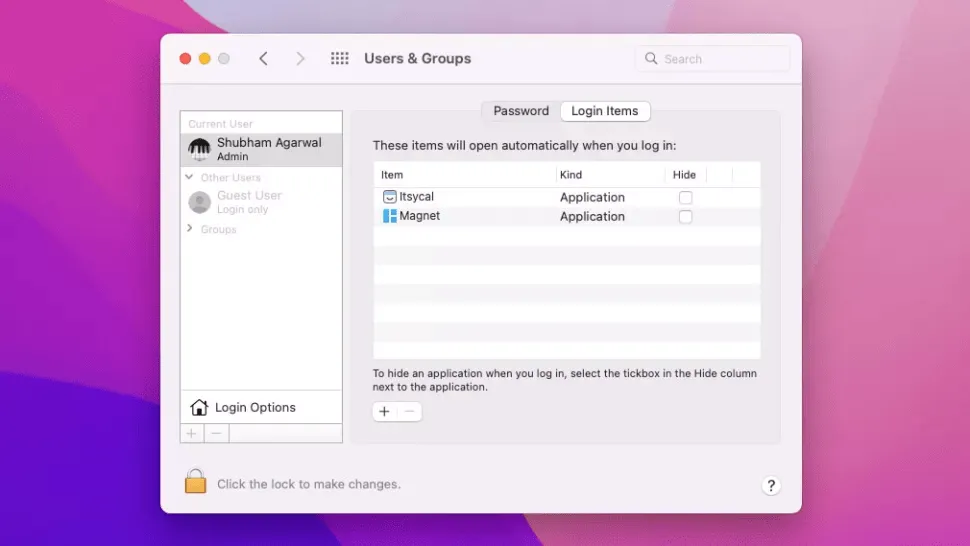The image size is (970, 546).
Task: Go back with the left chevron arrow
Action: point(263,59)
